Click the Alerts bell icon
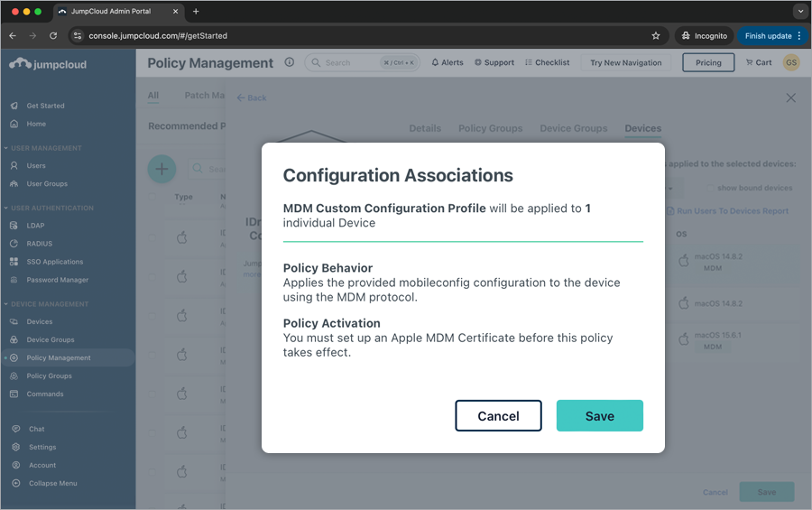The width and height of the screenshot is (812, 510). [436, 63]
